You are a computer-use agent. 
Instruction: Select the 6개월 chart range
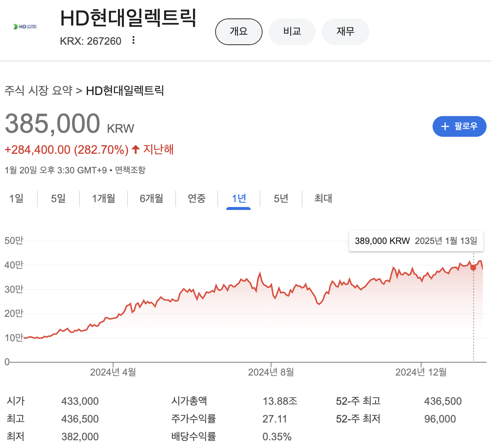[152, 198]
